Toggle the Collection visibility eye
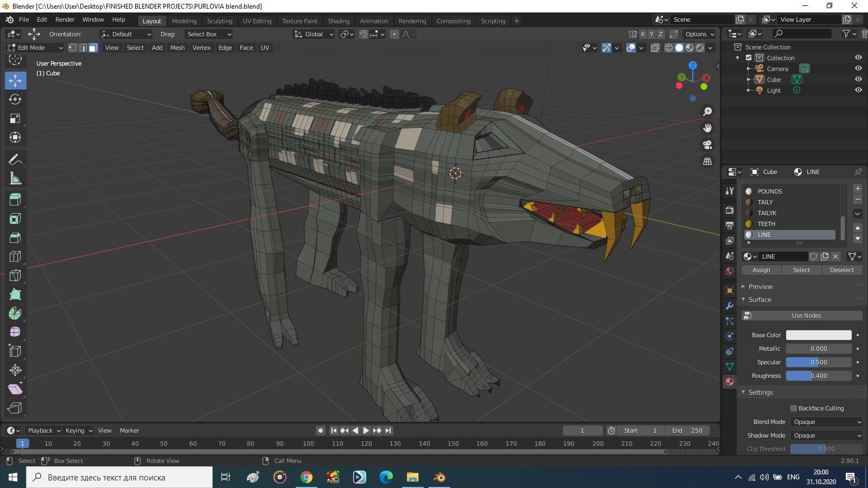 (858, 57)
